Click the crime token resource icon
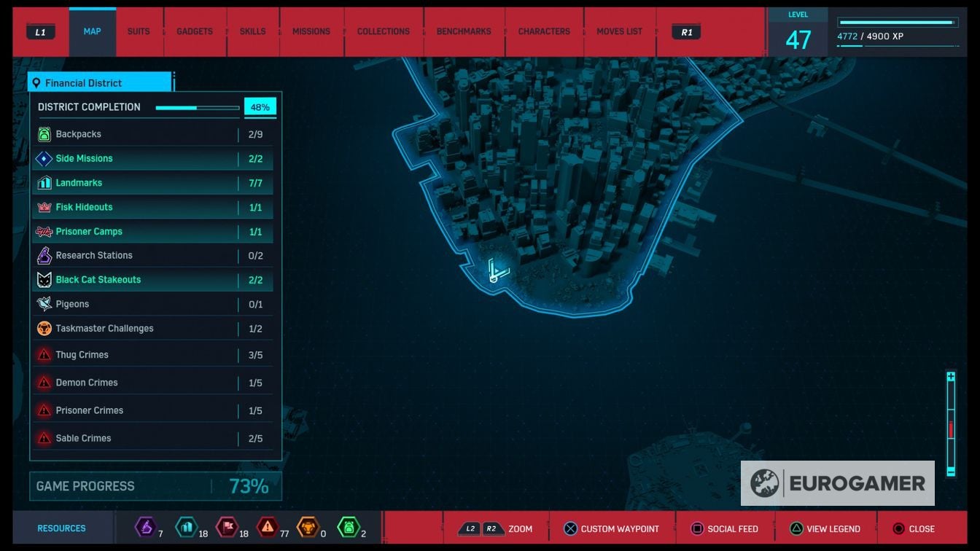 pyautogui.click(x=268, y=527)
